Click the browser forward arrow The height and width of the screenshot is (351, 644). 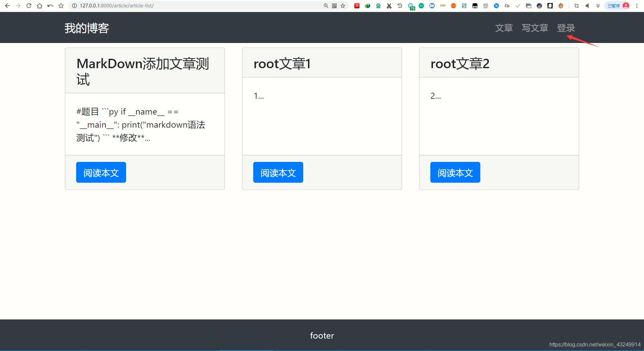click(18, 6)
